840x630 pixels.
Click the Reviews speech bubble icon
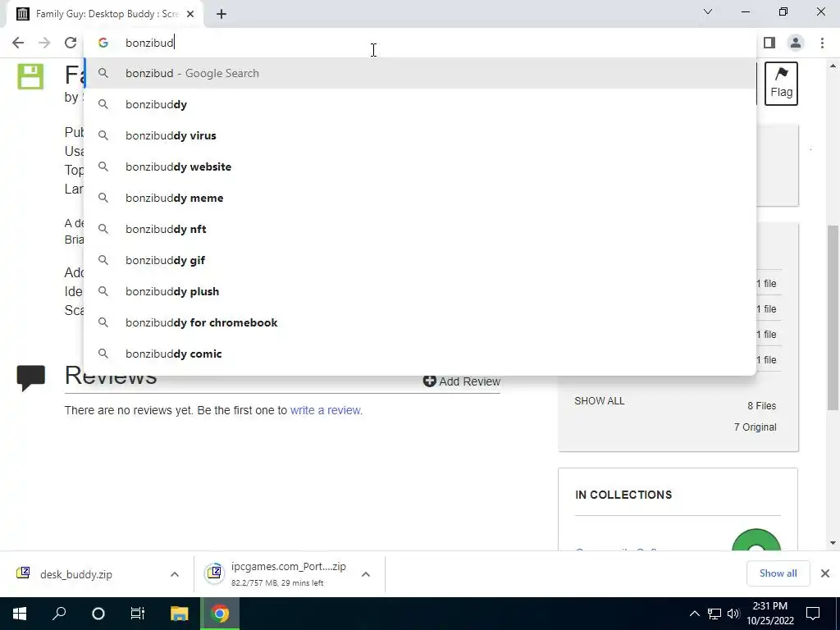coord(30,379)
